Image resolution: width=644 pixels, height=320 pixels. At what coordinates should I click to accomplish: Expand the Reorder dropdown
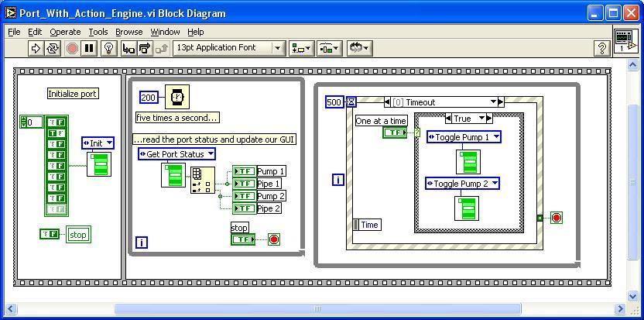point(359,49)
